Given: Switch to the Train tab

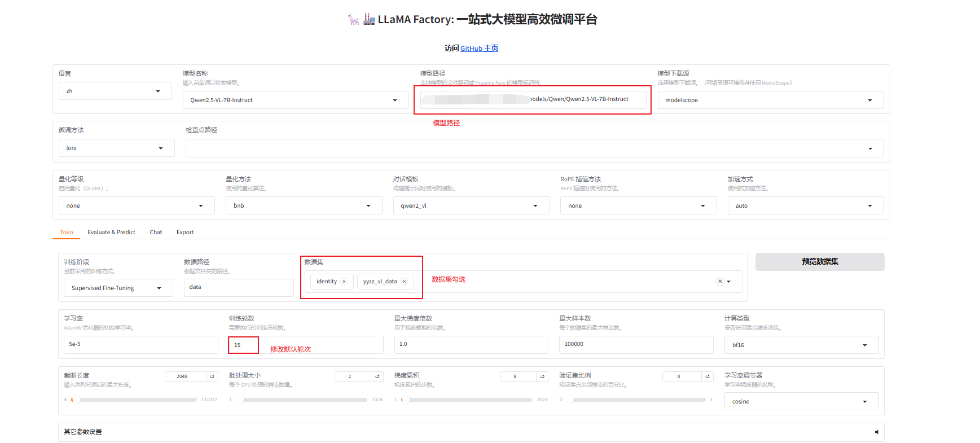Looking at the screenshot, I should tap(67, 232).
